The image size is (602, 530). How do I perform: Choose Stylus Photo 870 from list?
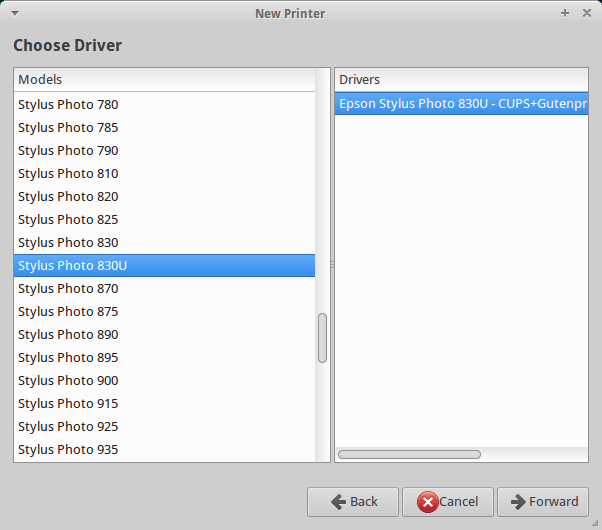pyautogui.click(x=164, y=288)
